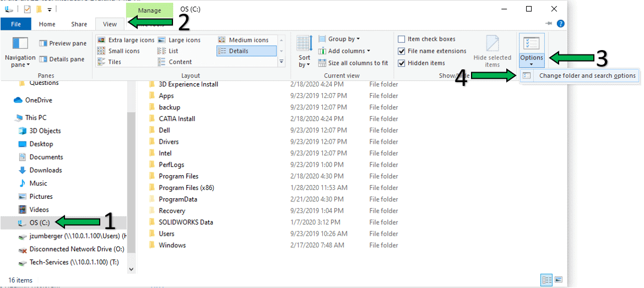The width and height of the screenshot is (644, 288).
Task: Enable Item check boxes
Action: pos(402,40)
